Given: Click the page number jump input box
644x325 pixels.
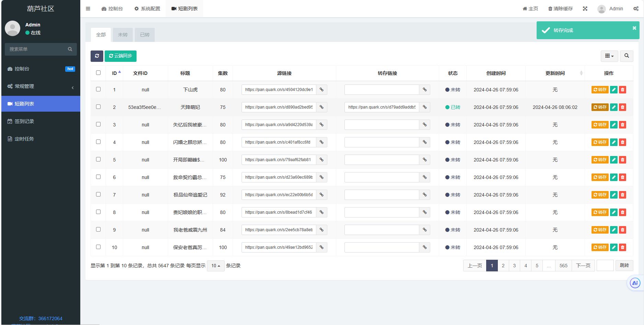Looking at the screenshot, I should (605, 266).
